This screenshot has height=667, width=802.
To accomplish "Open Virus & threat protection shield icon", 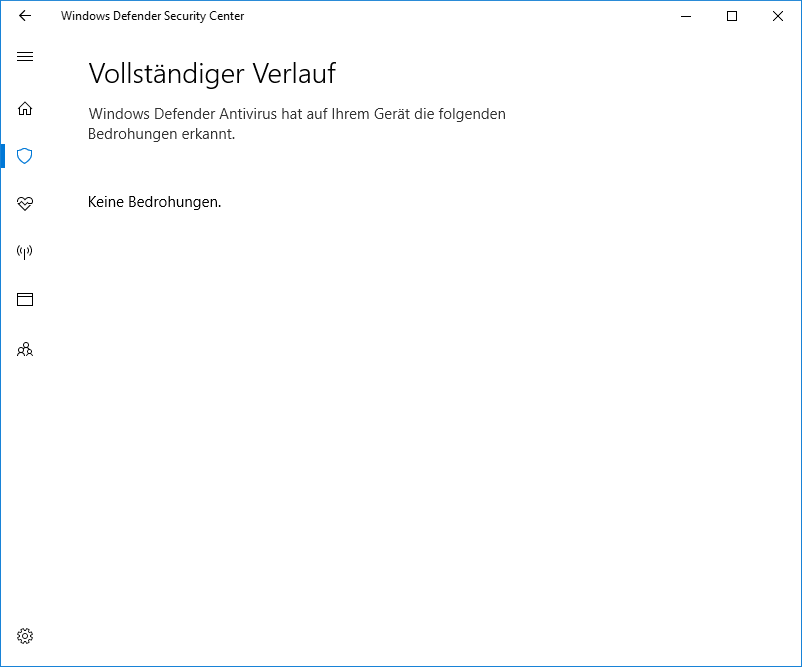I will click(x=25, y=155).
